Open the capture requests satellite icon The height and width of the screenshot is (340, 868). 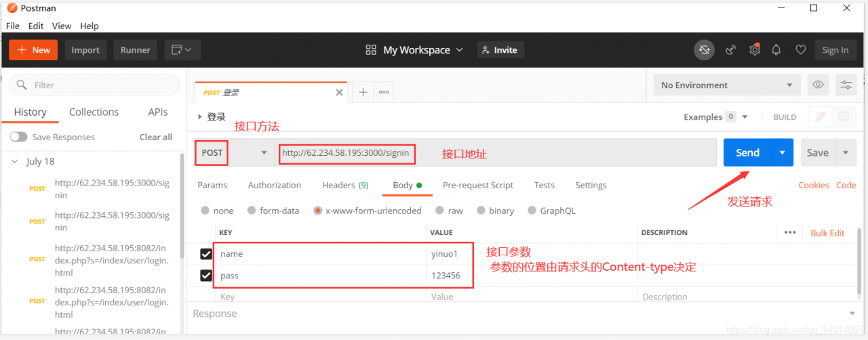click(x=731, y=50)
